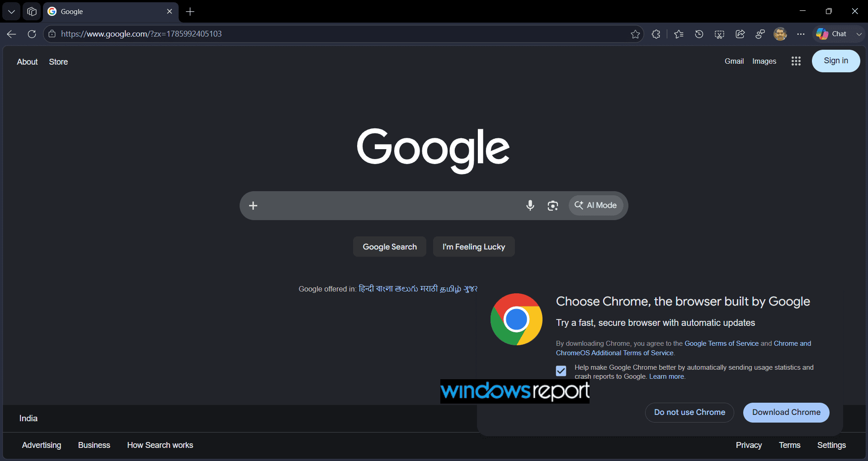
Task: Close the Google tab
Action: (x=170, y=11)
